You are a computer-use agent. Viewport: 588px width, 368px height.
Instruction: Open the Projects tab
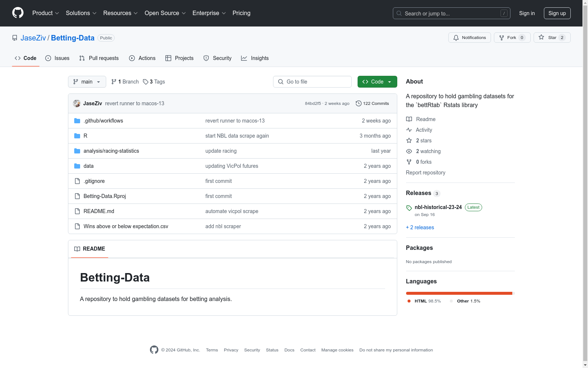[179, 58]
